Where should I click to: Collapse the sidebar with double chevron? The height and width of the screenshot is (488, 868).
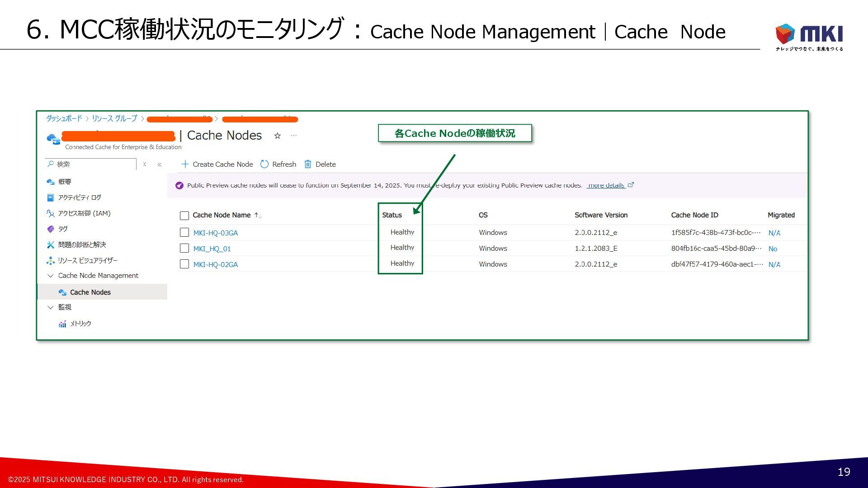click(160, 164)
